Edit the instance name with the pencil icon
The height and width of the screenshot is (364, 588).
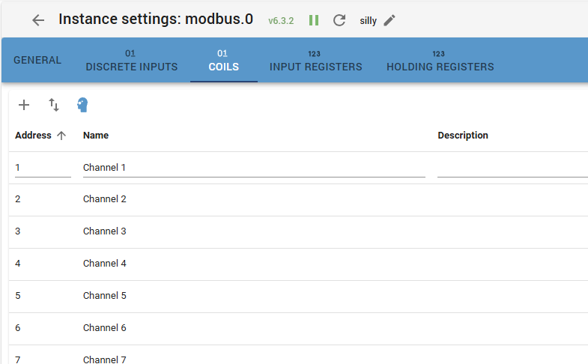(389, 20)
